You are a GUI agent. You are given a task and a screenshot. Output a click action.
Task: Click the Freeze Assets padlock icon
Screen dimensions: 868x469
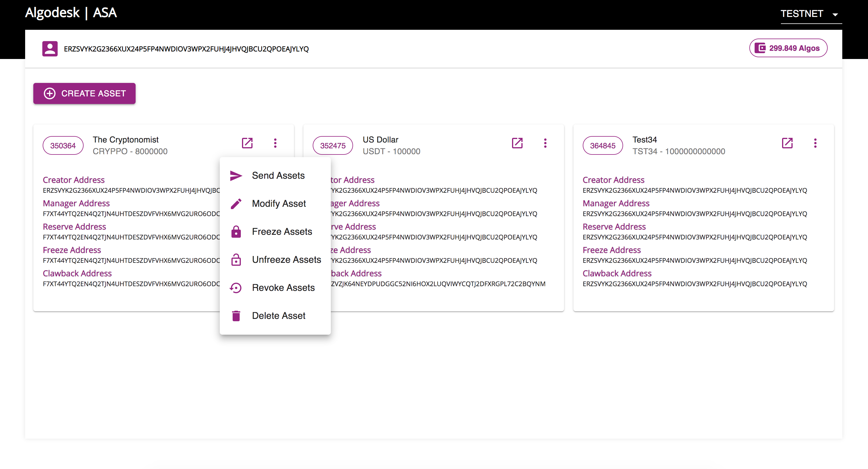[236, 231]
